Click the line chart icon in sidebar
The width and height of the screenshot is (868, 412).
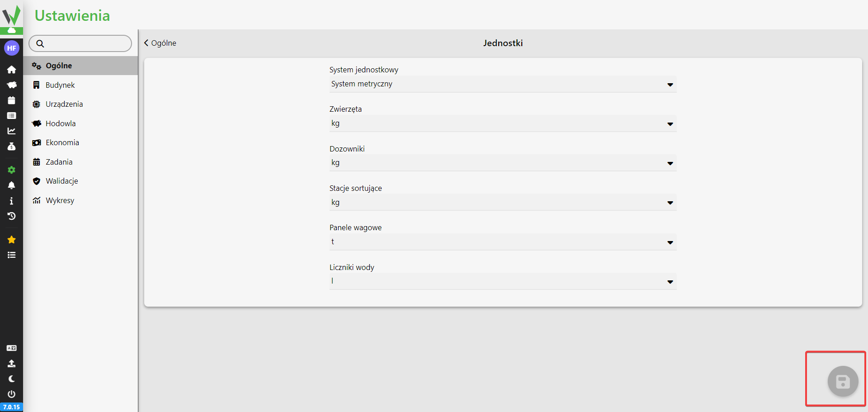tap(11, 131)
